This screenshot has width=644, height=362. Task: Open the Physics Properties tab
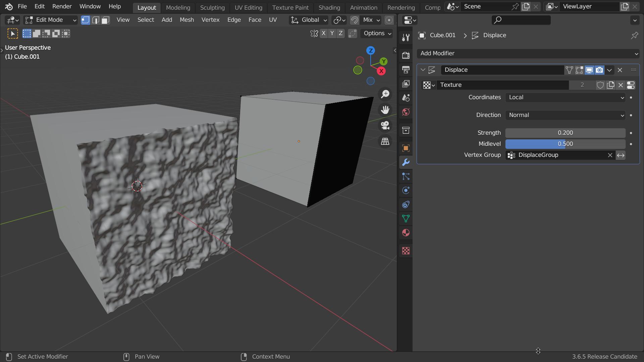tap(406, 190)
